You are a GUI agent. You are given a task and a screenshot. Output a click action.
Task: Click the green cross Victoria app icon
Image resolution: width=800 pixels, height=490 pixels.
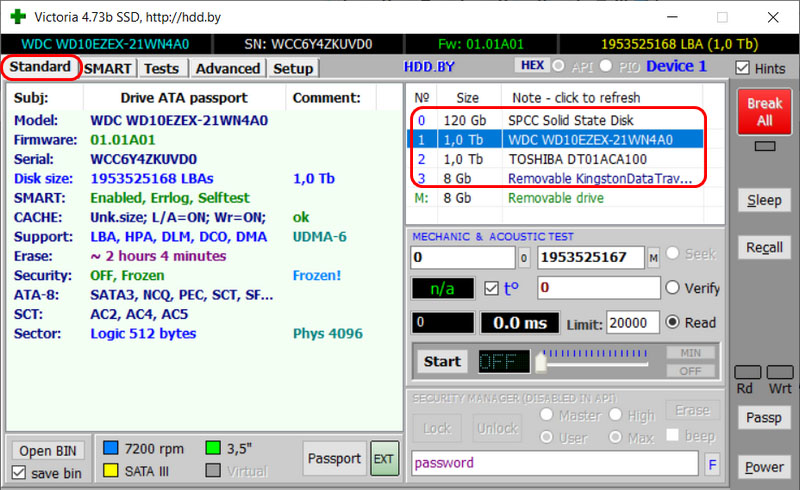coord(18,16)
